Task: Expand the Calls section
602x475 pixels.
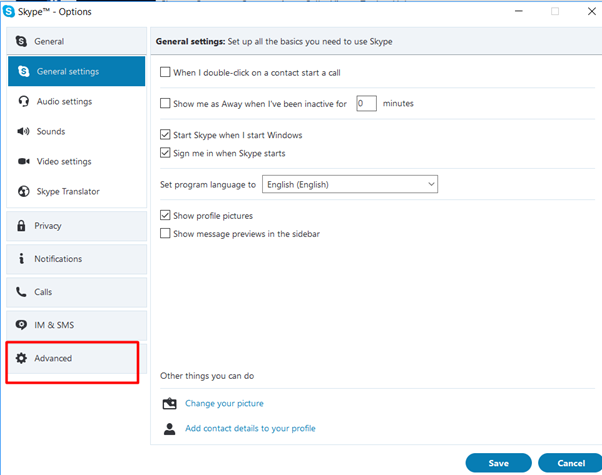Action: tap(76, 292)
